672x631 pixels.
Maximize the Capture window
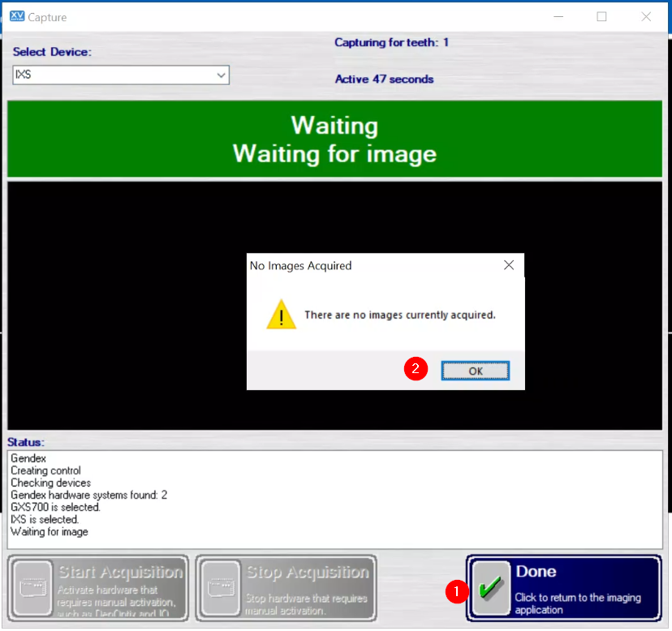point(601,16)
